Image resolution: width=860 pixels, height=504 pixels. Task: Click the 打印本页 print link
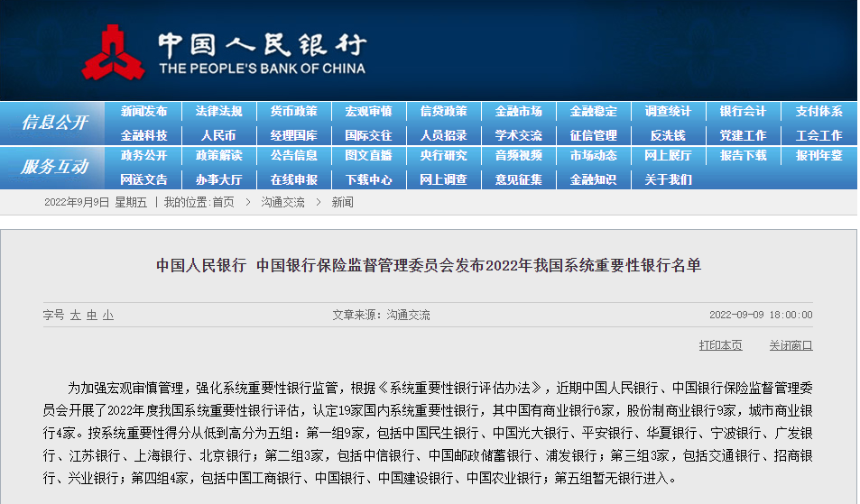click(720, 345)
